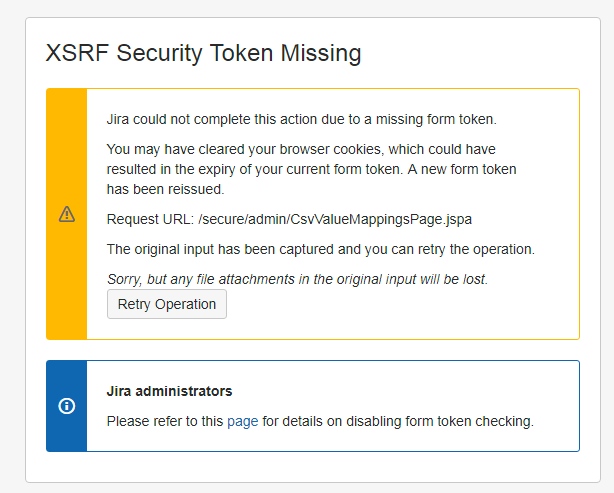Click 'for details on disabling form token checking' text

[x=398, y=421]
